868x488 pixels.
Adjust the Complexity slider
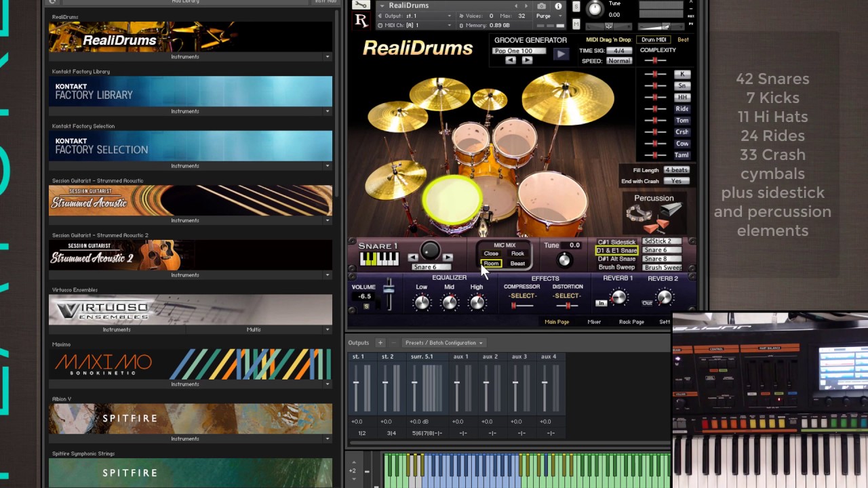coord(654,61)
